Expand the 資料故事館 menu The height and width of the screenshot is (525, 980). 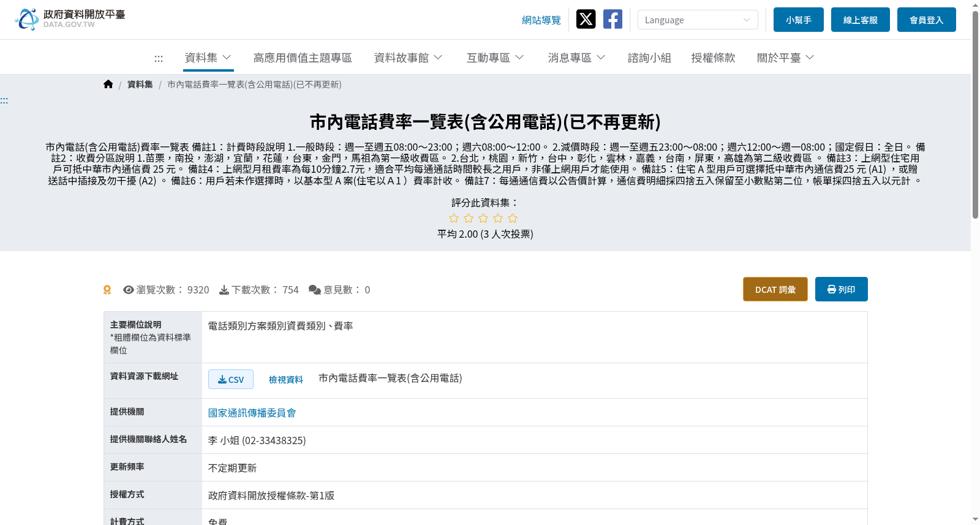pyautogui.click(x=408, y=58)
